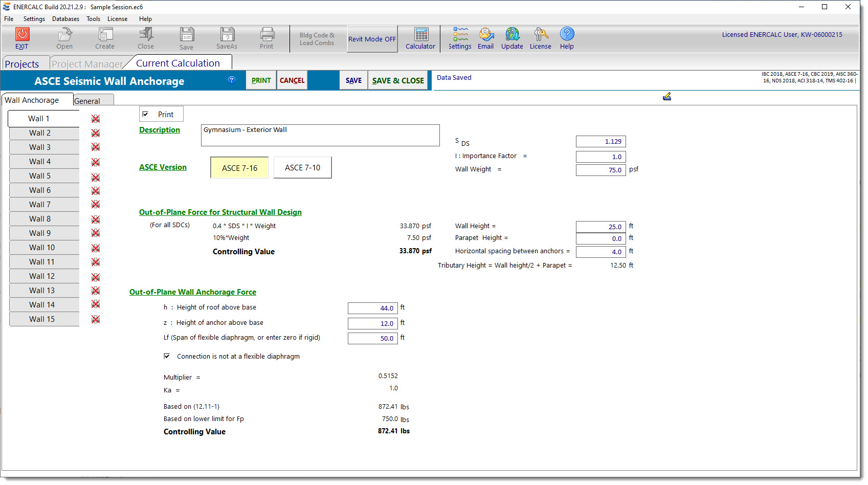Open the Databases menu
The width and height of the screenshot is (868, 485).
click(x=65, y=19)
